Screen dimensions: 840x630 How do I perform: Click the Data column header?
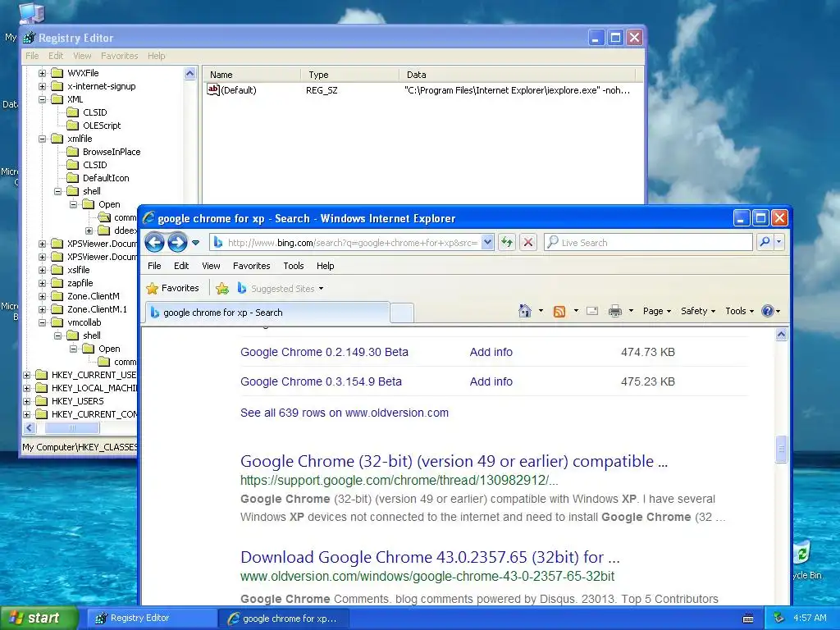517,75
